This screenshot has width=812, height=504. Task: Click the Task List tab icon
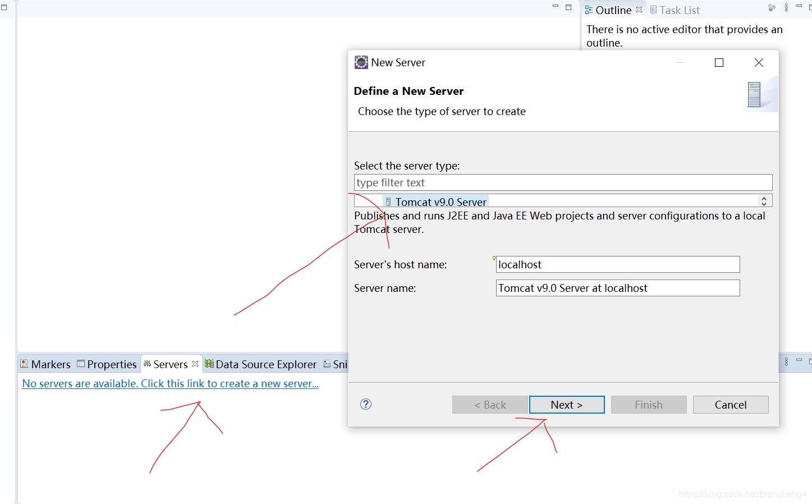point(653,10)
